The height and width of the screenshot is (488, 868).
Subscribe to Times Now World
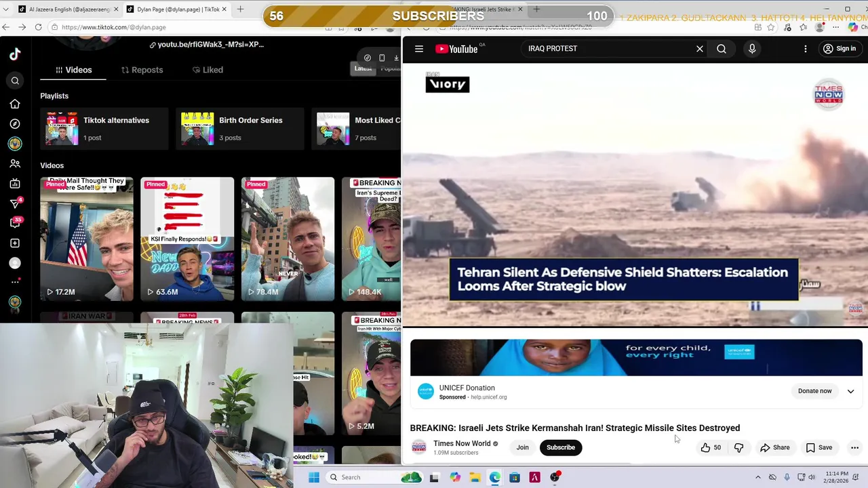pyautogui.click(x=561, y=447)
